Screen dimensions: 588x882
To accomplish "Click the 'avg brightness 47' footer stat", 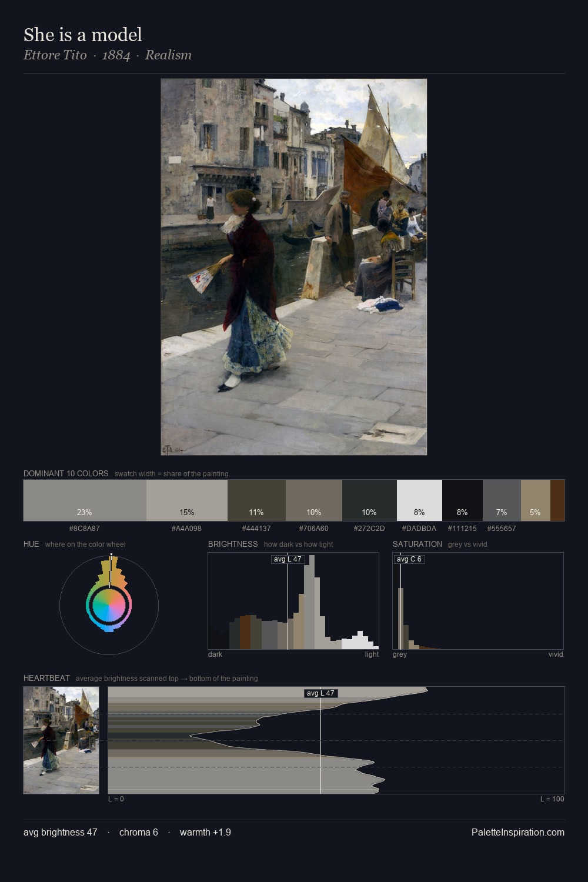I will pos(61,832).
